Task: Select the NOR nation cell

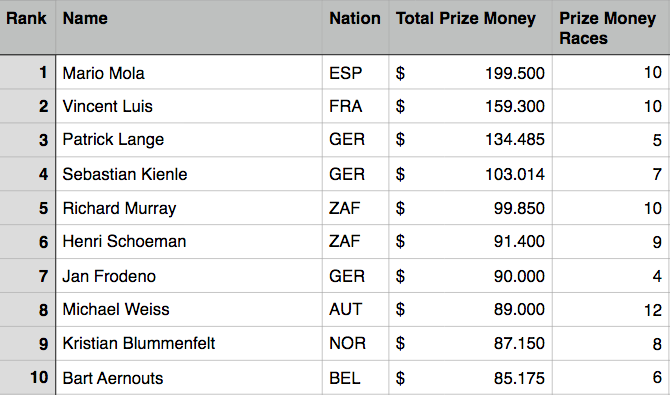Action: 356,343
